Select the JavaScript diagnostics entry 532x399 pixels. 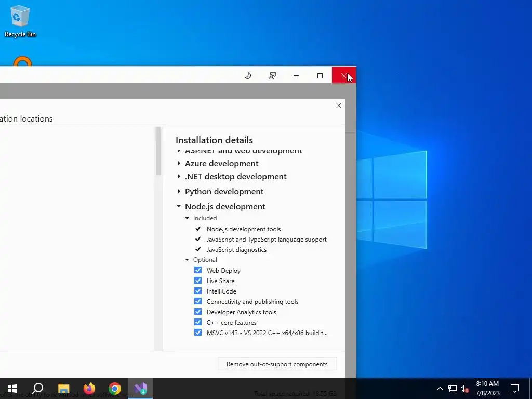236,250
